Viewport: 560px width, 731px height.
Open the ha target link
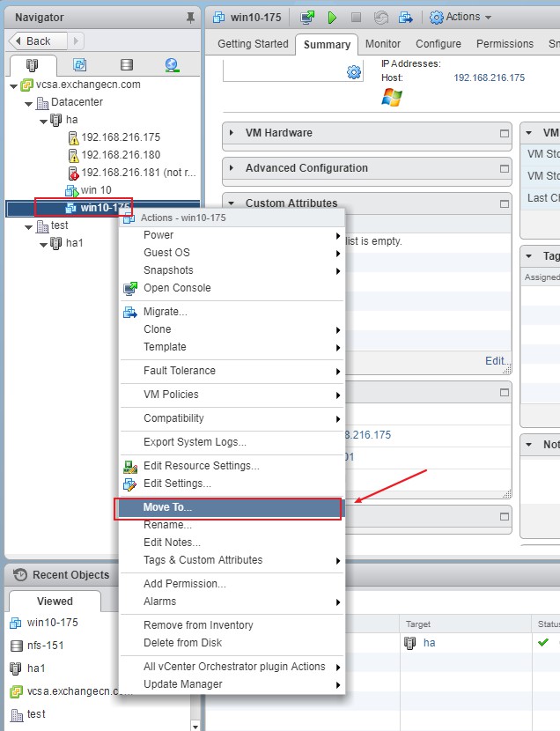(x=430, y=643)
